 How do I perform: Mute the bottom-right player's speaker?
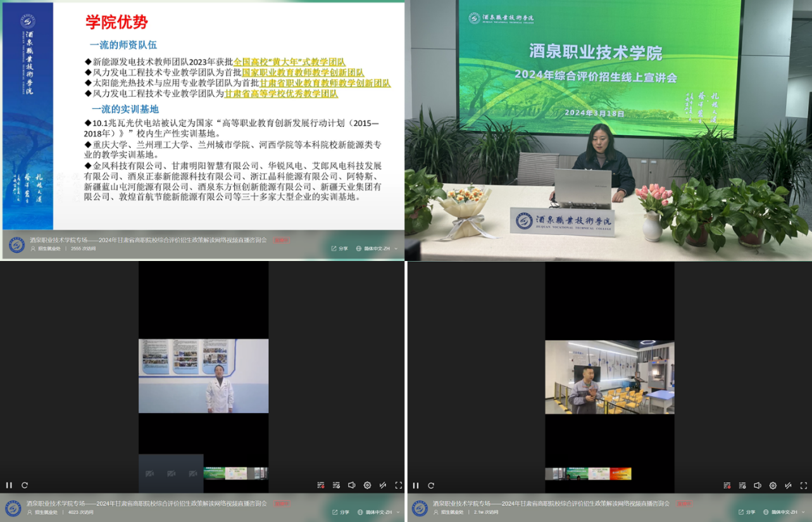click(758, 485)
